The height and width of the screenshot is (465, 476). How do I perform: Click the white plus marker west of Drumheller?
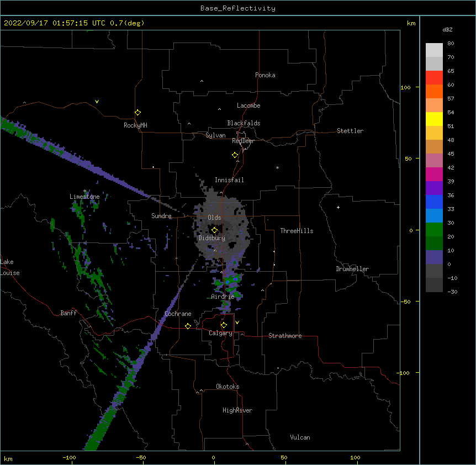338,207
